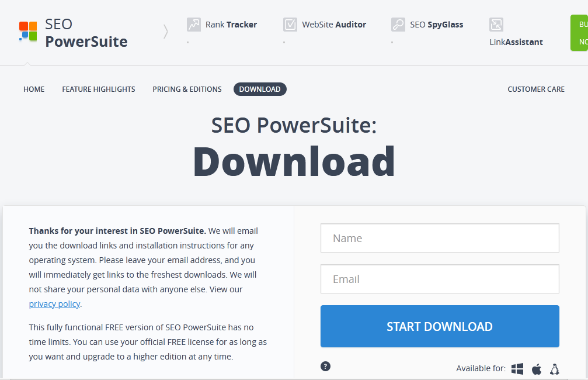Click the WebSite Auditor checkmark icon
The image size is (588, 380).
[290, 25]
